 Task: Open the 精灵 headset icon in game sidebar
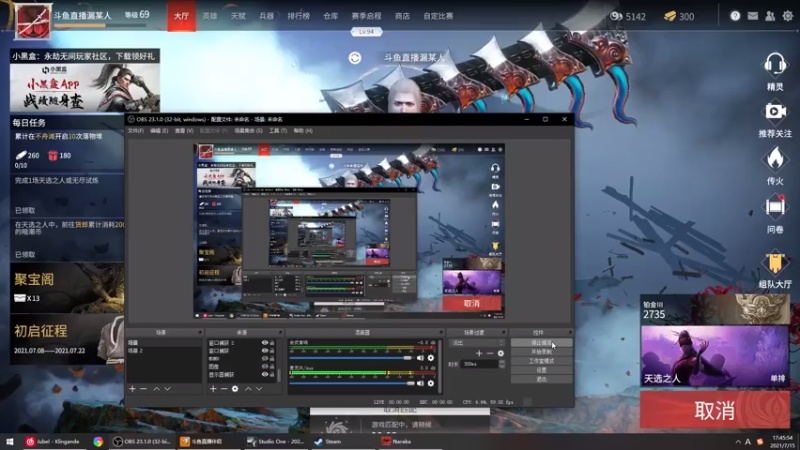pos(774,66)
